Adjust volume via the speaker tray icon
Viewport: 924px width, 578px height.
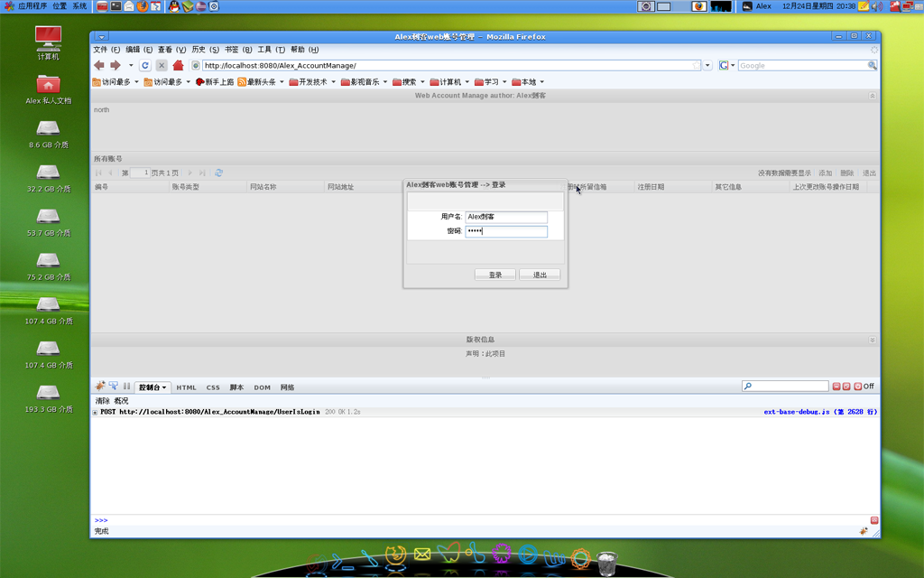877,6
